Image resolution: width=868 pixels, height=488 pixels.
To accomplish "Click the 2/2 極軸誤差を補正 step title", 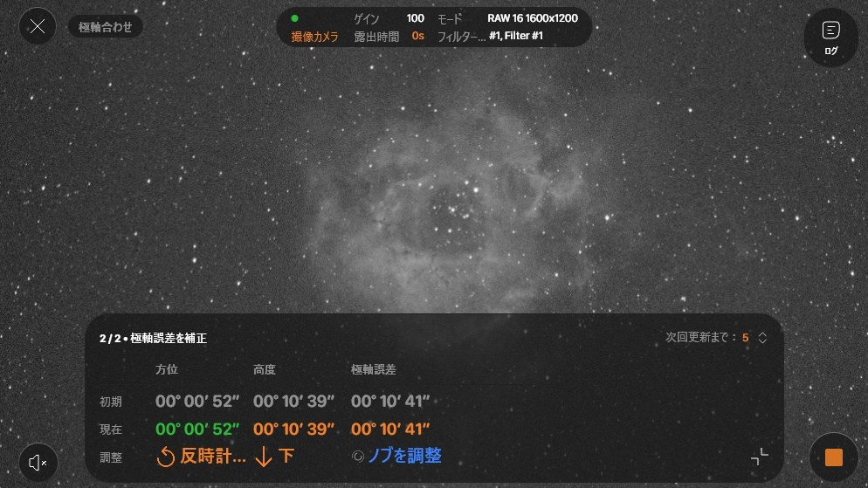I will [154, 338].
